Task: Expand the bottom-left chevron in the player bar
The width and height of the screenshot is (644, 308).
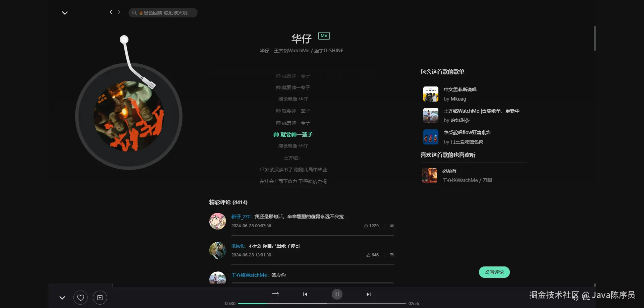Action: (x=62, y=298)
